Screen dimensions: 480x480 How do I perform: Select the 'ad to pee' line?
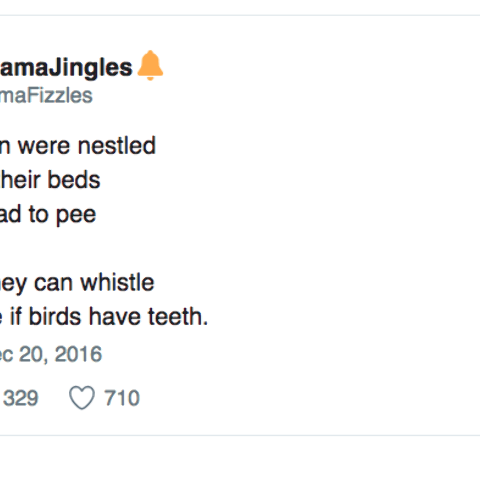pyautogui.click(x=48, y=215)
